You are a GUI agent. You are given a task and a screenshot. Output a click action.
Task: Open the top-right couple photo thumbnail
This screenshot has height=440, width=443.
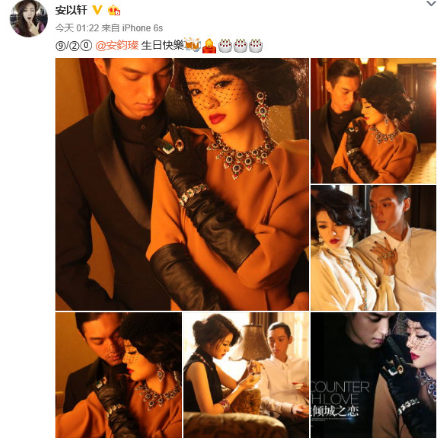point(373,120)
